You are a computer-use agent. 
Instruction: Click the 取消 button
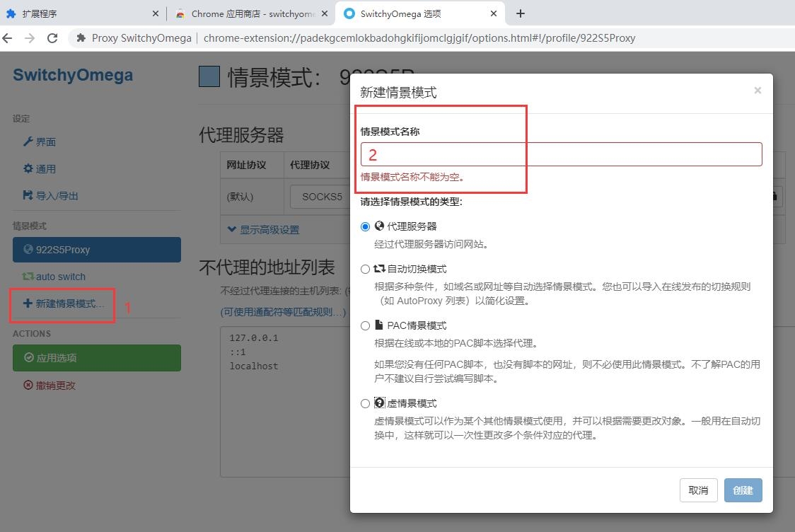698,490
